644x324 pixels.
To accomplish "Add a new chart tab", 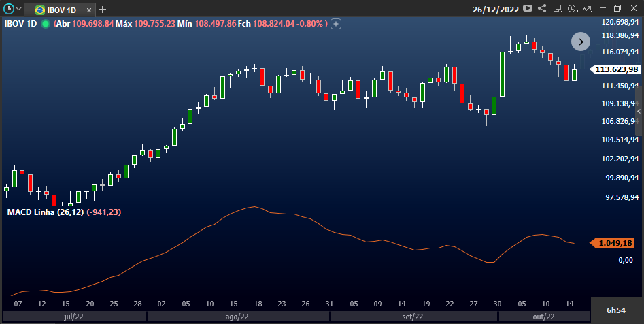I will pos(103,10).
